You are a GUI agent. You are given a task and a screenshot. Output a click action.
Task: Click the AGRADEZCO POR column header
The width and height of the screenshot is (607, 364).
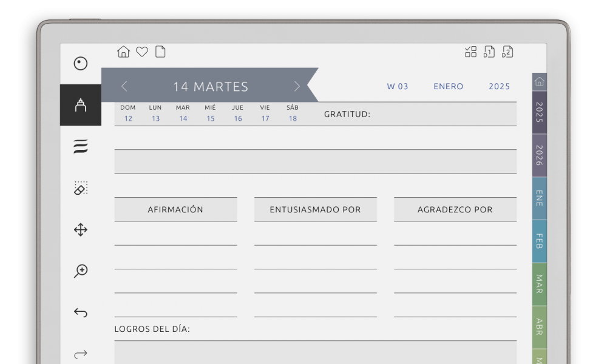455,209
